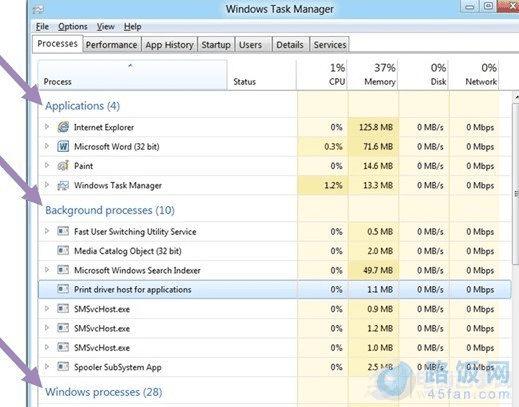Open the Options menu
The width and height of the screenshot is (519, 407).
click(x=73, y=26)
